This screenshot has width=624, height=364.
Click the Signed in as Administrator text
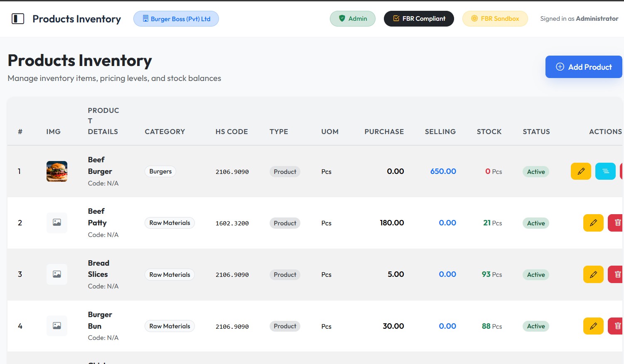579,19
